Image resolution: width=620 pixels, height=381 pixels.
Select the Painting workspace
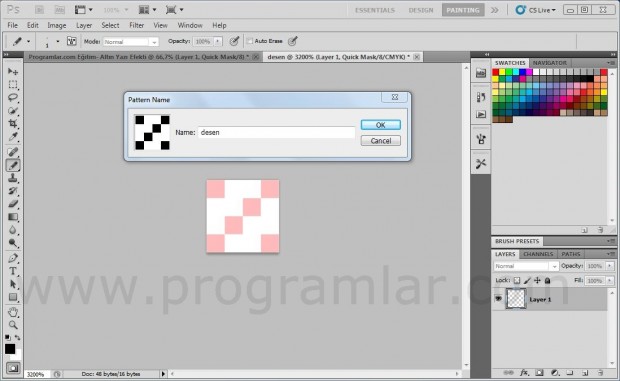[463, 10]
